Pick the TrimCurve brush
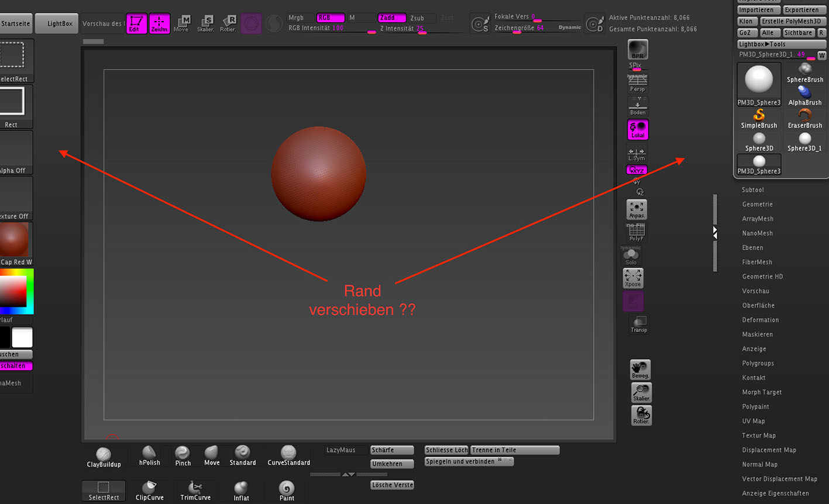829x504 pixels. [x=195, y=490]
